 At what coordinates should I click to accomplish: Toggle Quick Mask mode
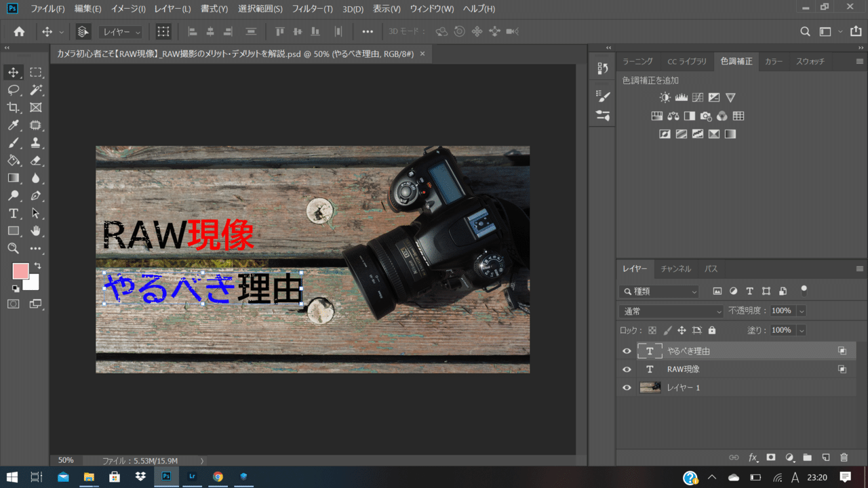13,304
